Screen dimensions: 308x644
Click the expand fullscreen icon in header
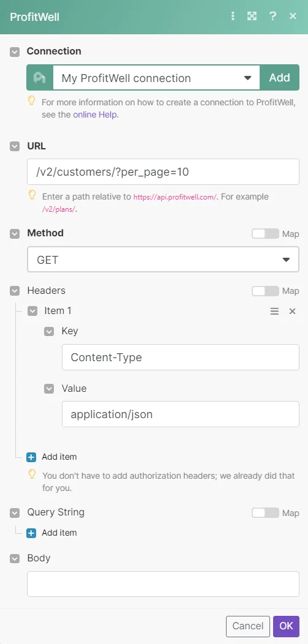point(252,17)
